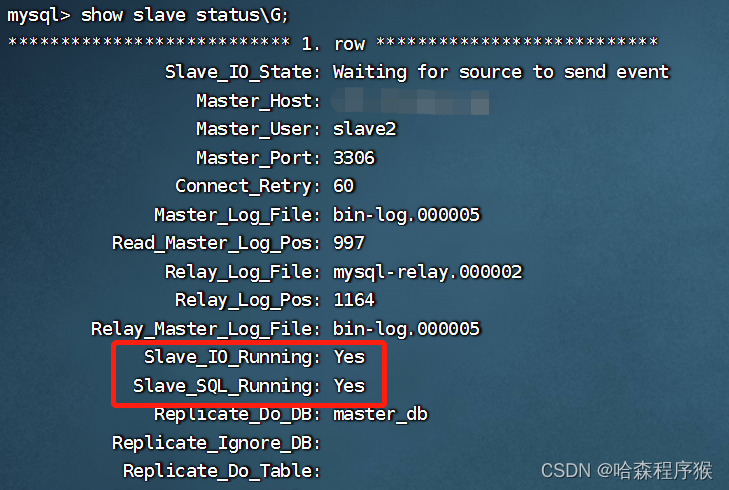Select the position value '997'
Image resolution: width=729 pixels, height=490 pixels.
point(349,243)
